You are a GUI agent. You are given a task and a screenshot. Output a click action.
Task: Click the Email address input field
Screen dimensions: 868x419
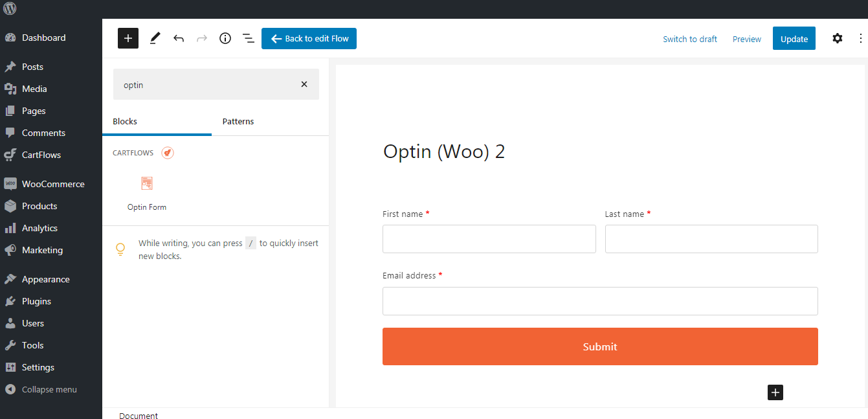pyautogui.click(x=600, y=301)
